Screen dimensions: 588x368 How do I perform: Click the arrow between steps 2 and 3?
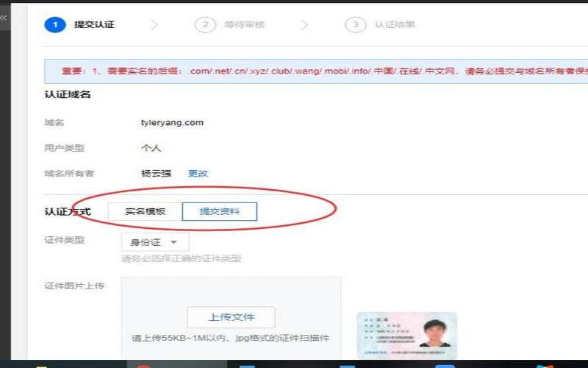pos(304,24)
